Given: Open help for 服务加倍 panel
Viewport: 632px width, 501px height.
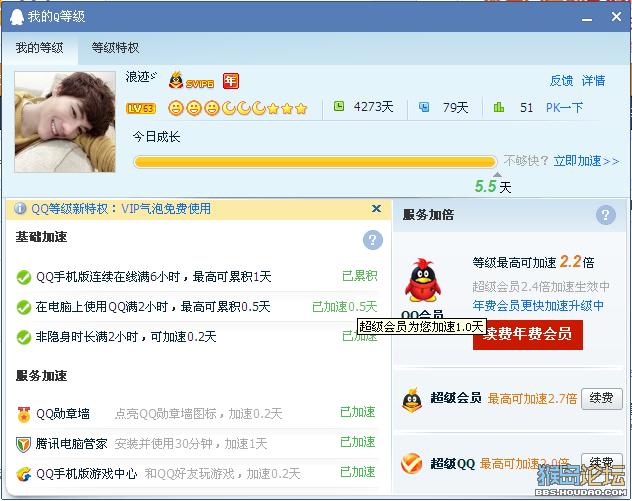Looking at the screenshot, I should coord(605,215).
